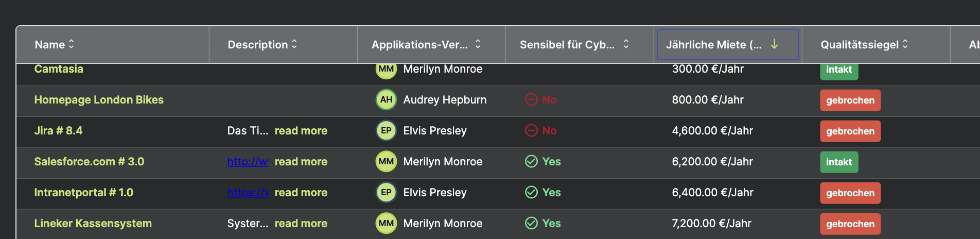Sort by Sensibel für Cyb... column
This screenshot has height=239, width=980.
click(x=626, y=44)
